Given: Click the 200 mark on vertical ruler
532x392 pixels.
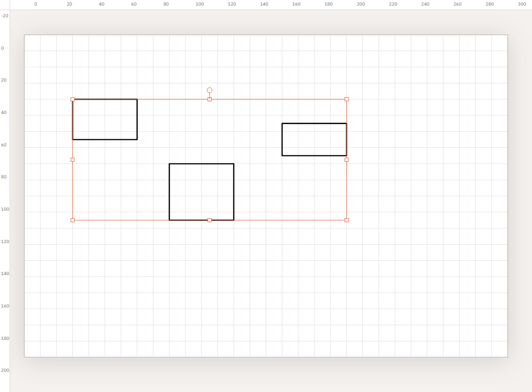Looking at the screenshot, I should coord(5,370).
